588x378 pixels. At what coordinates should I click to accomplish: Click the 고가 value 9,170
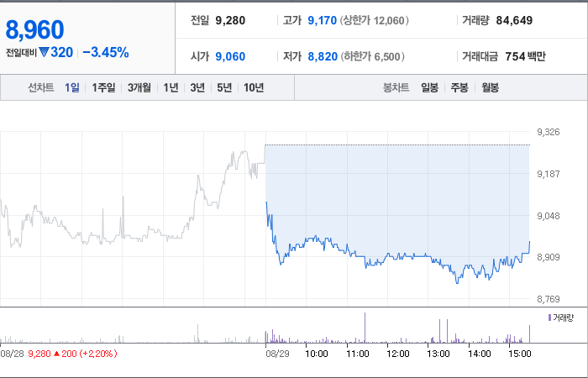click(322, 20)
